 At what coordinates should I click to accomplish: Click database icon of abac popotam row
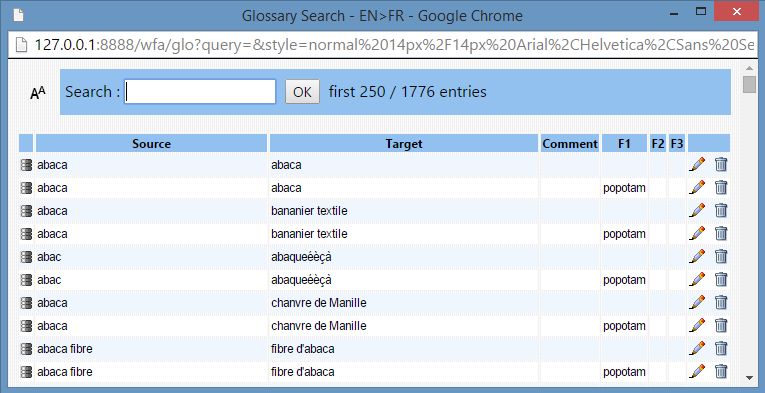coord(26,280)
